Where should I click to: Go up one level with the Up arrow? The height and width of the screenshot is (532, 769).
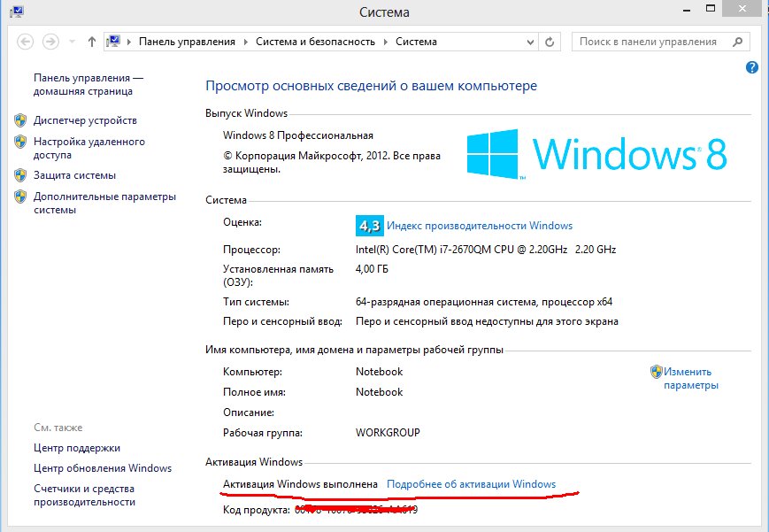coord(92,42)
